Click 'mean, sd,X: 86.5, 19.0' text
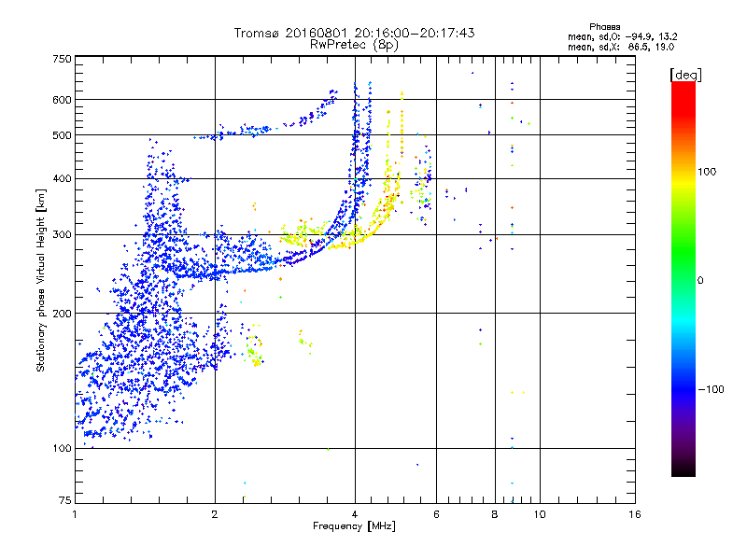The width and height of the screenshot is (747, 560). [621, 47]
